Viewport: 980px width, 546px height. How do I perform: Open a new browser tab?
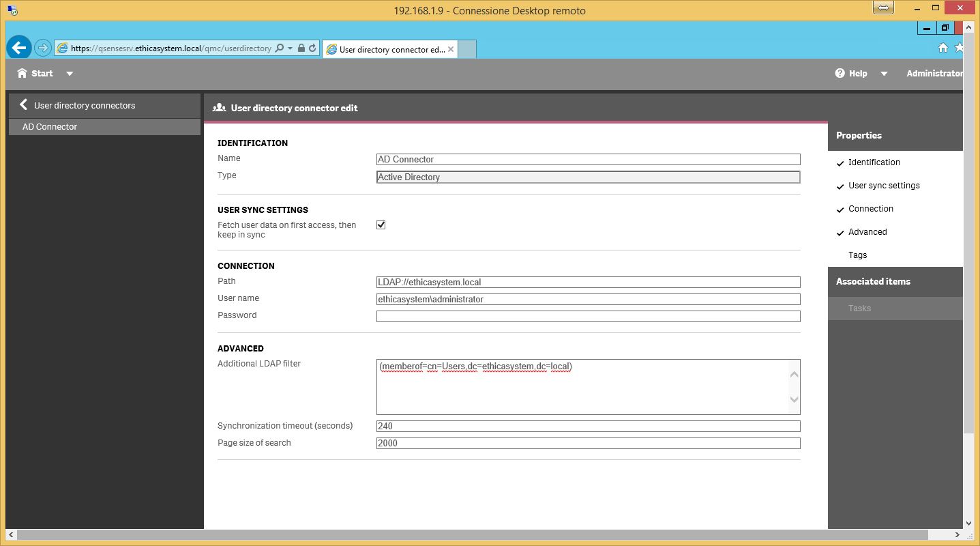click(466, 49)
